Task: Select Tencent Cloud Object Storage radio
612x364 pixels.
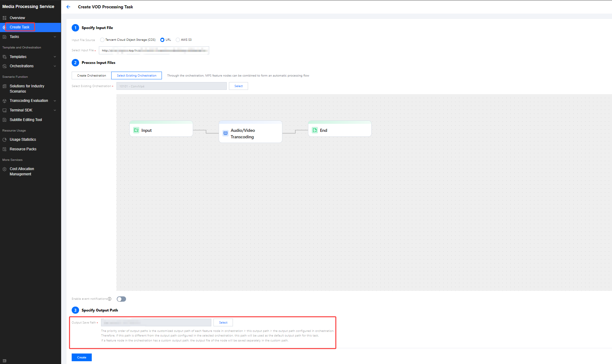Action: [102, 40]
